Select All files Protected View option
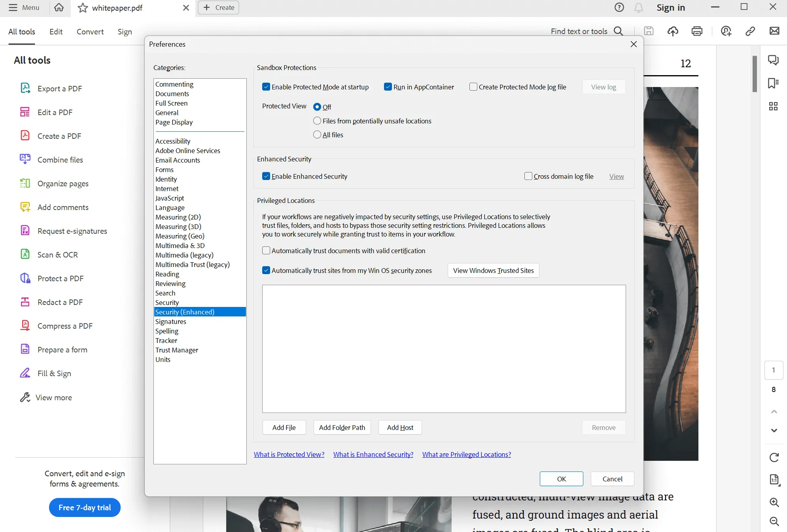Viewport: 787px width, 532px height. [318, 134]
